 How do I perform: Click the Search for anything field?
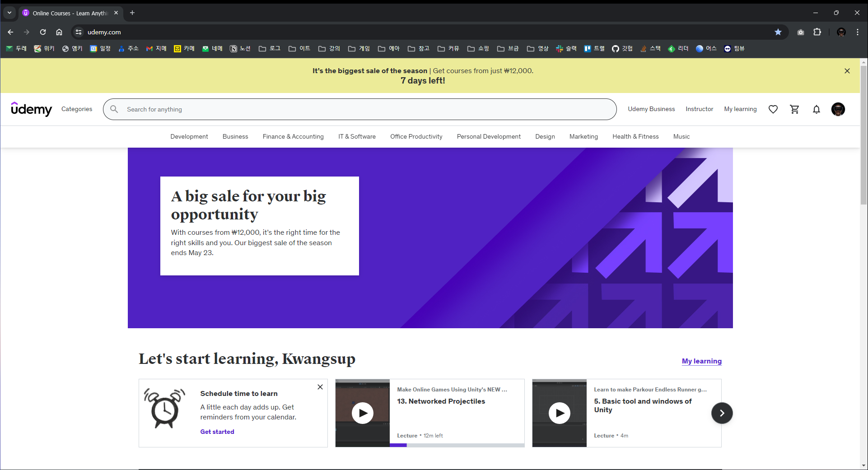(360, 109)
